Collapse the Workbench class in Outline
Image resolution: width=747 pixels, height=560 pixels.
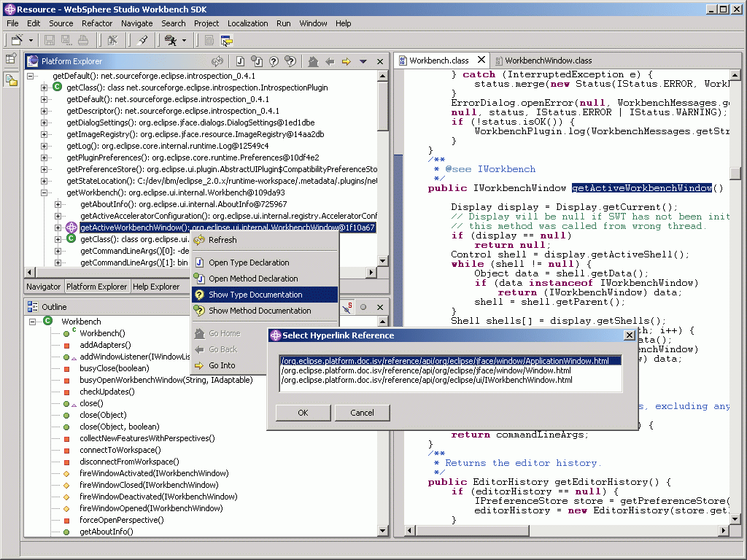32,322
